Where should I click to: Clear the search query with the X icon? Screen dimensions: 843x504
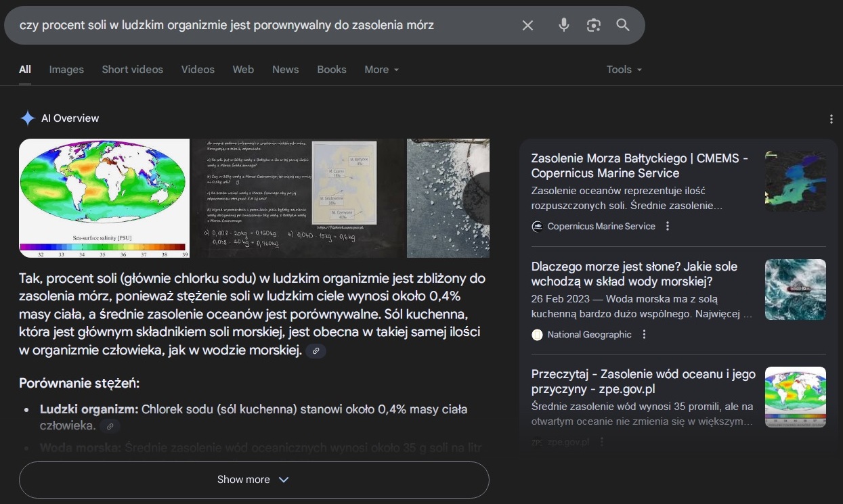click(x=527, y=25)
